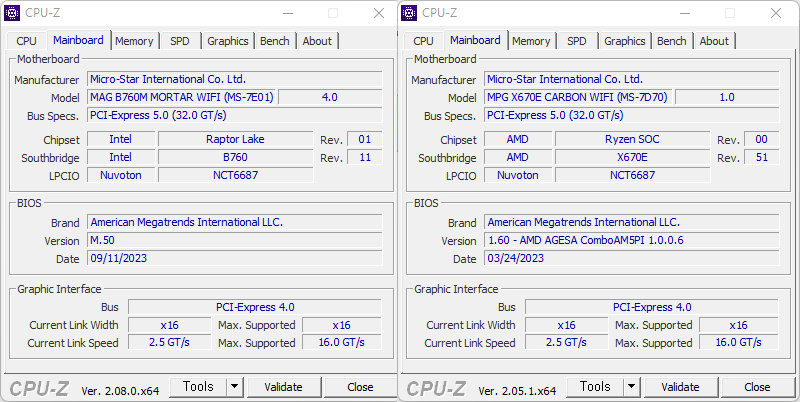
Task: Switch to Memory tab in right window
Action: [x=531, y=41]
